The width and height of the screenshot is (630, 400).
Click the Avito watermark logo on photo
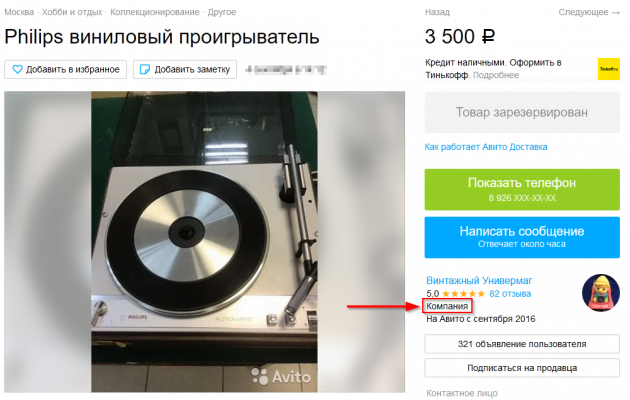click(281, 376)
